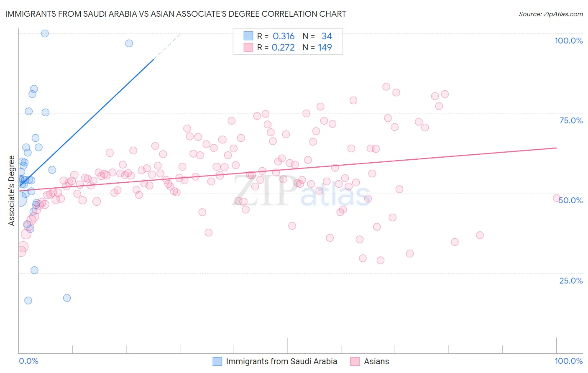Viewport: 588px width, 373px height.
Task: Click the blue swatch beside R = 0.316
Action: (x=248, y=36)
